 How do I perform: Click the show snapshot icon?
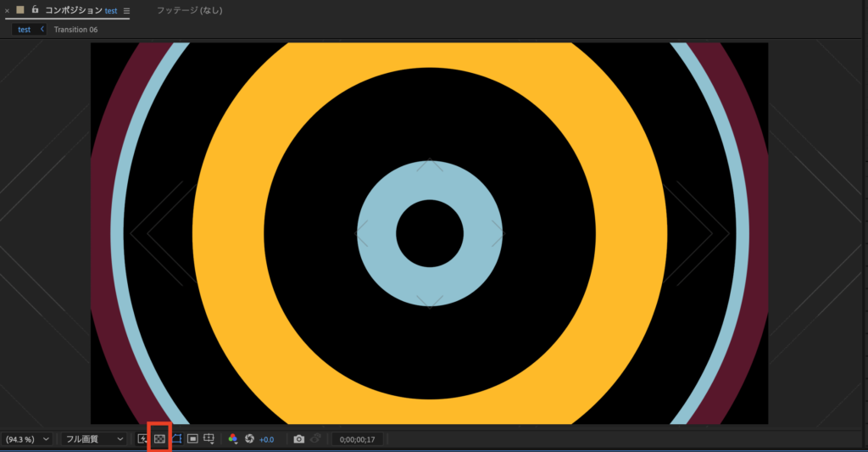click(315, 438)
